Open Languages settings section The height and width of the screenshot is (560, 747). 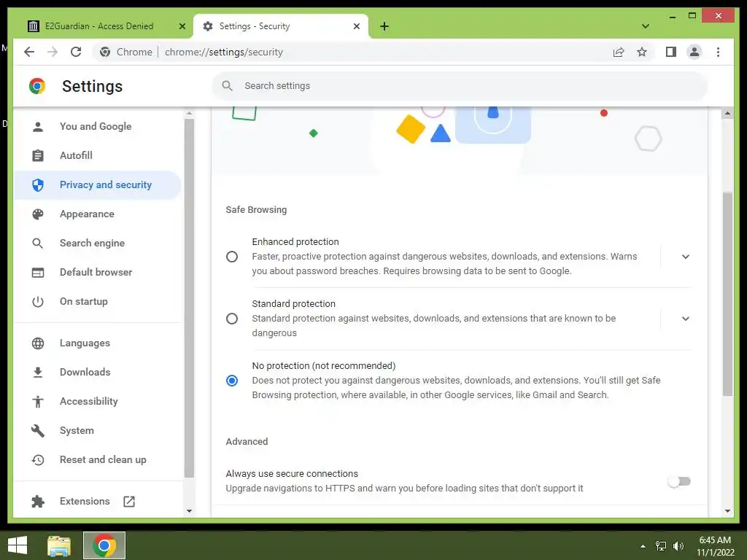(98, 343)
